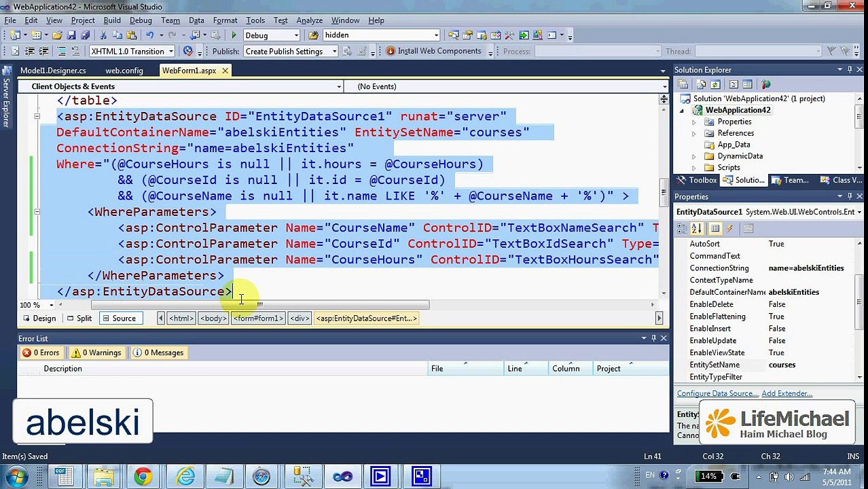This screenshot has height=489, width=868.
Task: Start debugging with the green play icon
Action: [234, 35]
